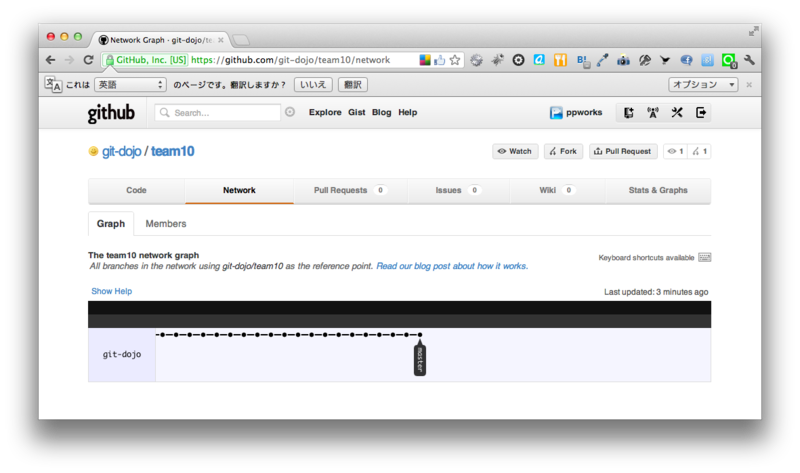Open account settings tools icon
Image resolution: width=800 pixels, height=473 pixels.
coord(677,113)
